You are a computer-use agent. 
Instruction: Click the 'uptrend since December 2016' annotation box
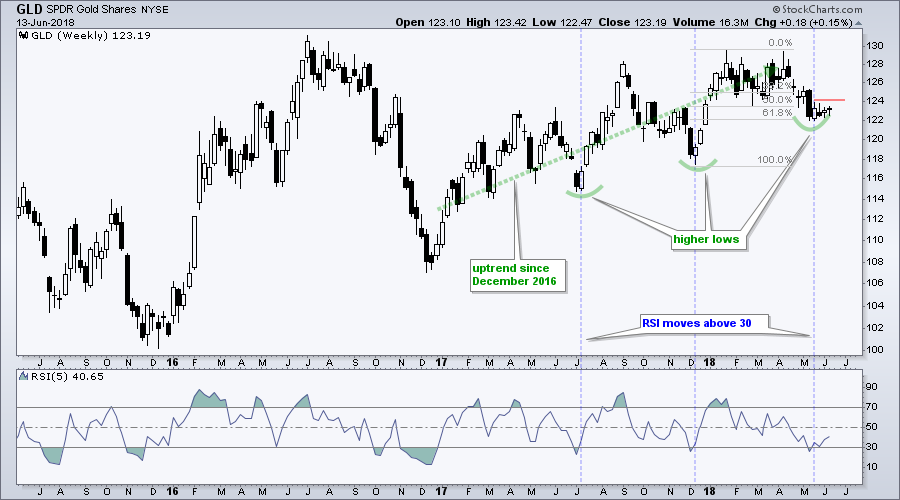tap(517, 275)
